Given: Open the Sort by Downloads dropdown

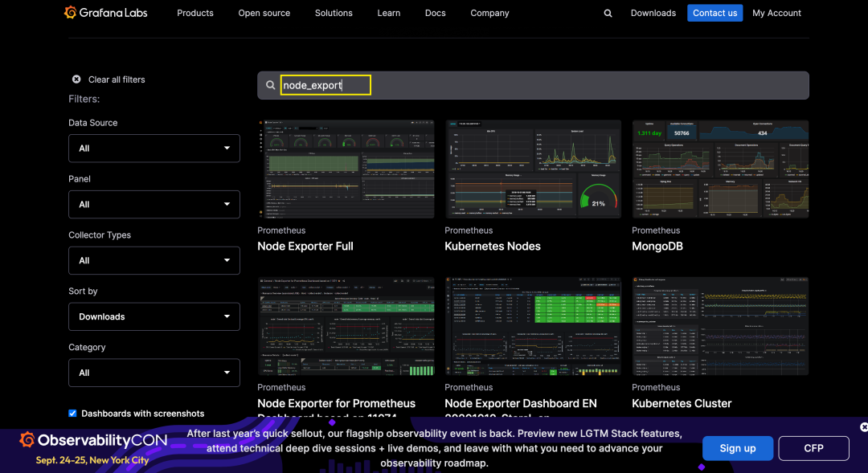Looking at the screenshot, I should coord(154,316).
